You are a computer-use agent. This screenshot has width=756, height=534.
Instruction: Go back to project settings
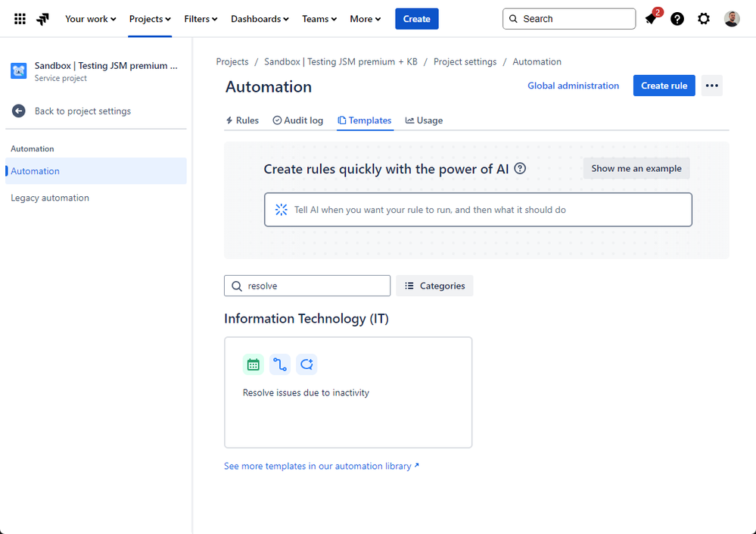(82, 111)
